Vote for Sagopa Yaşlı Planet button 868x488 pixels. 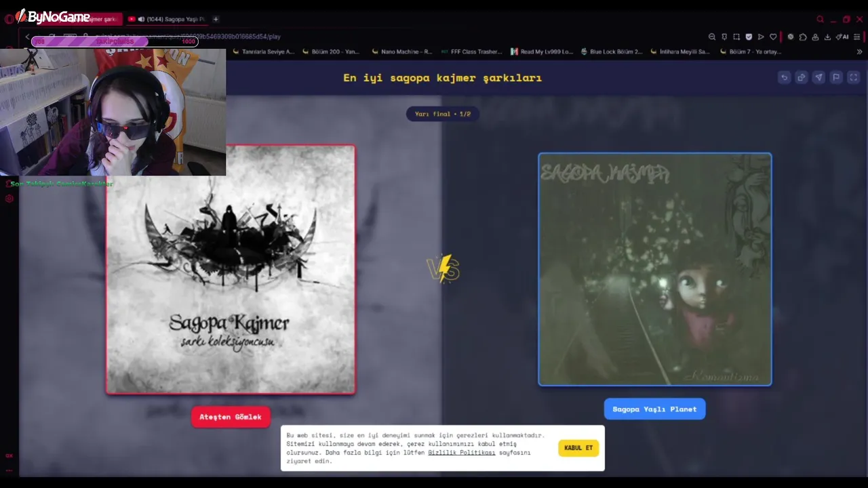coord(654,409)
